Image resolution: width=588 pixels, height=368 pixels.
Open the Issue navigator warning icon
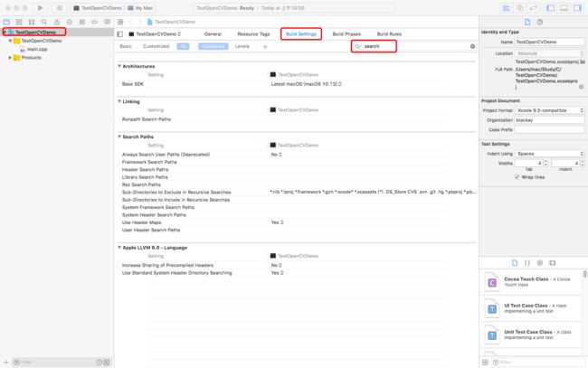57,22
